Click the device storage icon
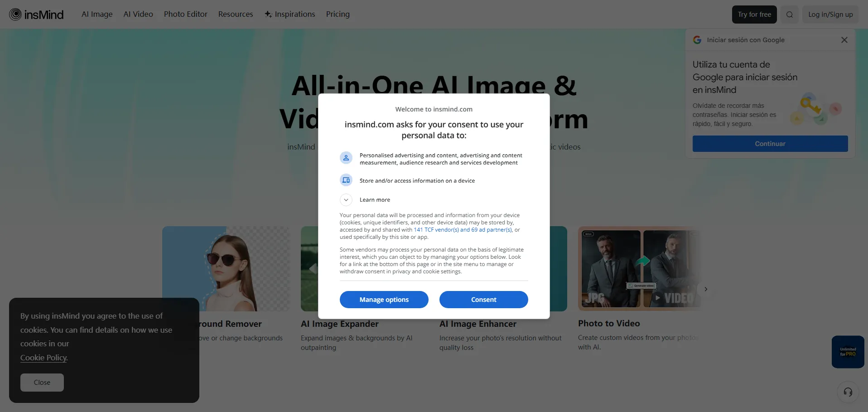Screen dimensions: 868x412 click(x=346, y=180)
